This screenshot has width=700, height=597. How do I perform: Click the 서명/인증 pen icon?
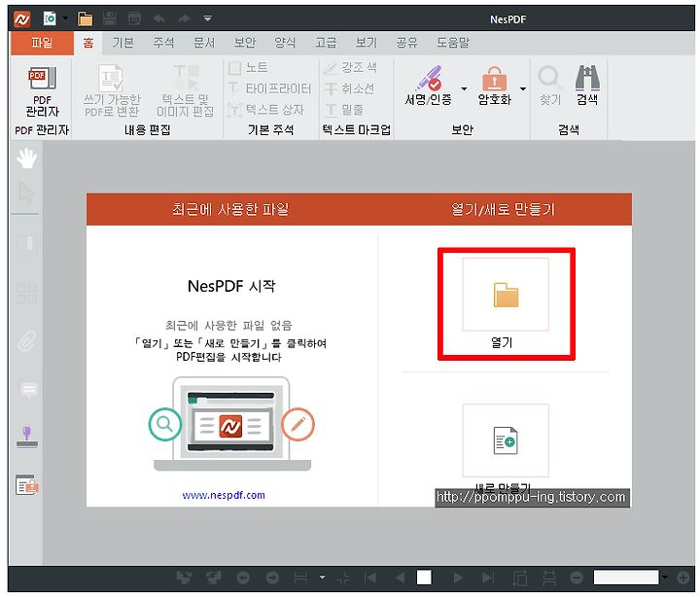429,78
